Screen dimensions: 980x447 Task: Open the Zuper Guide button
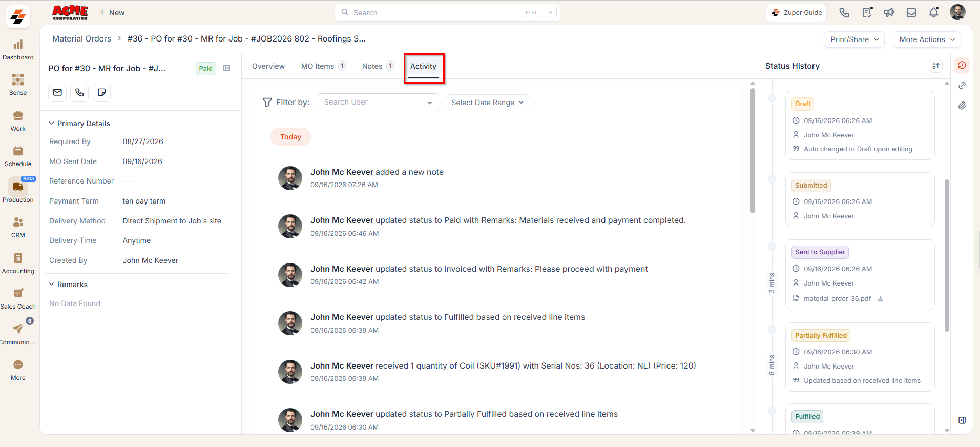click(797, 12)
